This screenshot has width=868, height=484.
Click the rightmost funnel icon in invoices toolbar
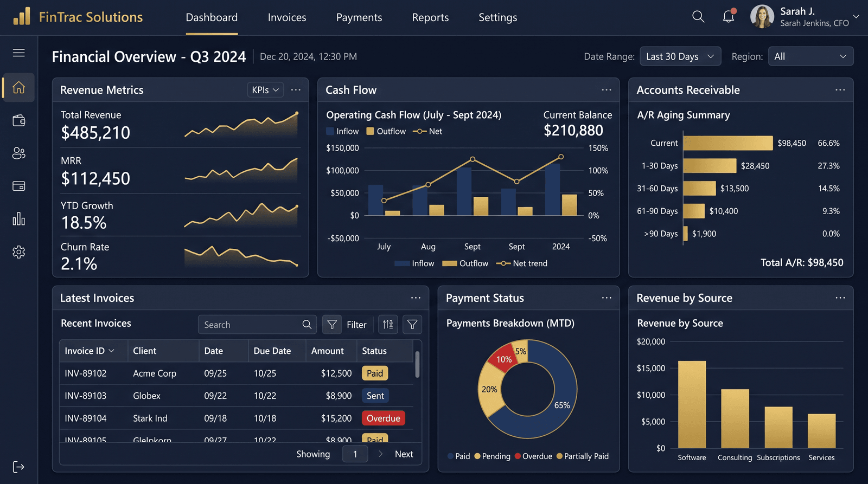(x=412, y=324)
